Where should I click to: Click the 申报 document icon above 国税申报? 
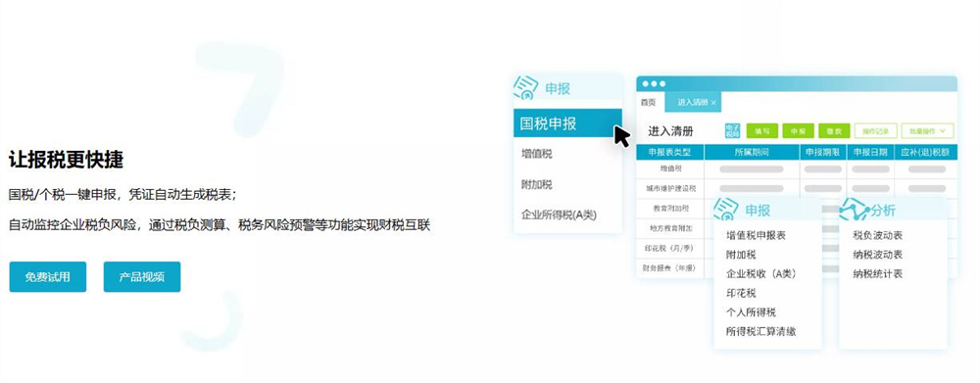pyautogui.click(x=525, y=88)
